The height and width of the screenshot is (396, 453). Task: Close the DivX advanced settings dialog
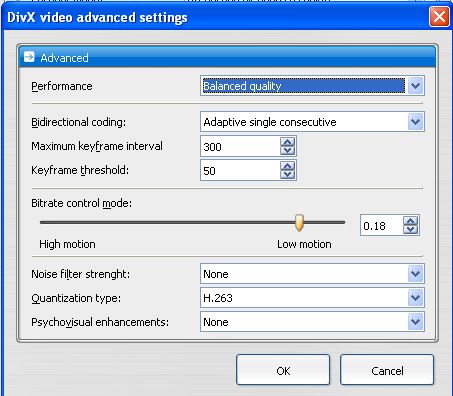(439, 16)
